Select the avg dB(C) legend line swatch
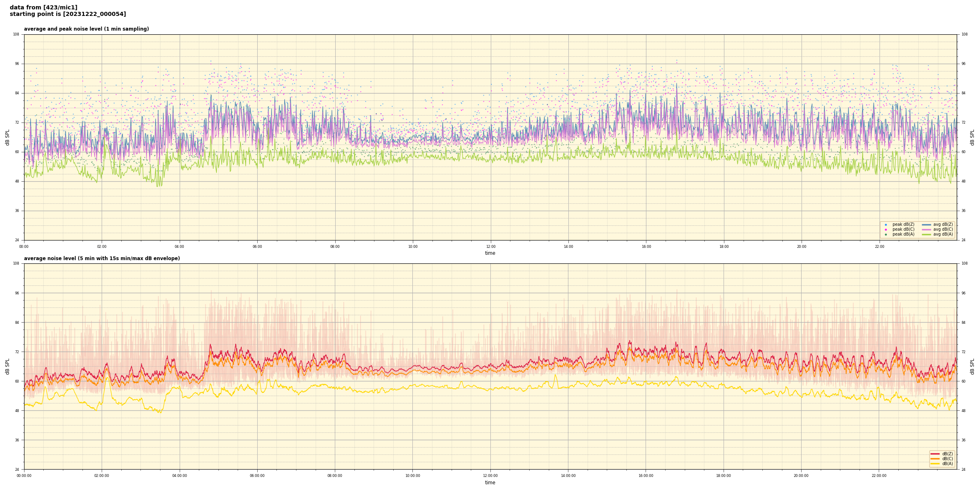This screenshot has width=980, height=490. pyautogui.click(x=927, y=229)
